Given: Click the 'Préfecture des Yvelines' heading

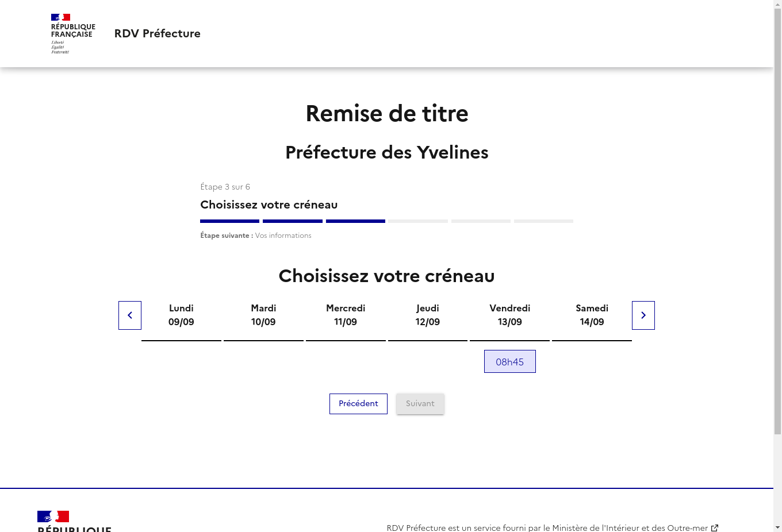Looking at the screenshot, I should pyautogui.click(x=387, y=152).
